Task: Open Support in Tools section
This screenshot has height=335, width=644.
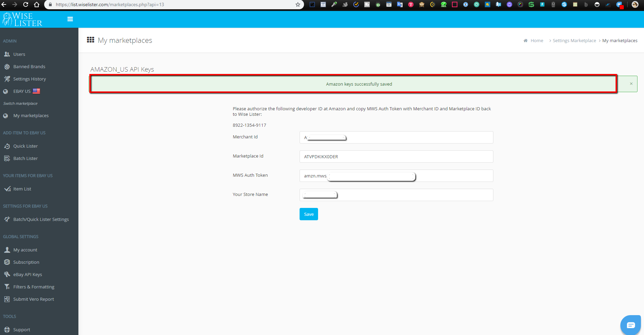Action: point(22,330)
